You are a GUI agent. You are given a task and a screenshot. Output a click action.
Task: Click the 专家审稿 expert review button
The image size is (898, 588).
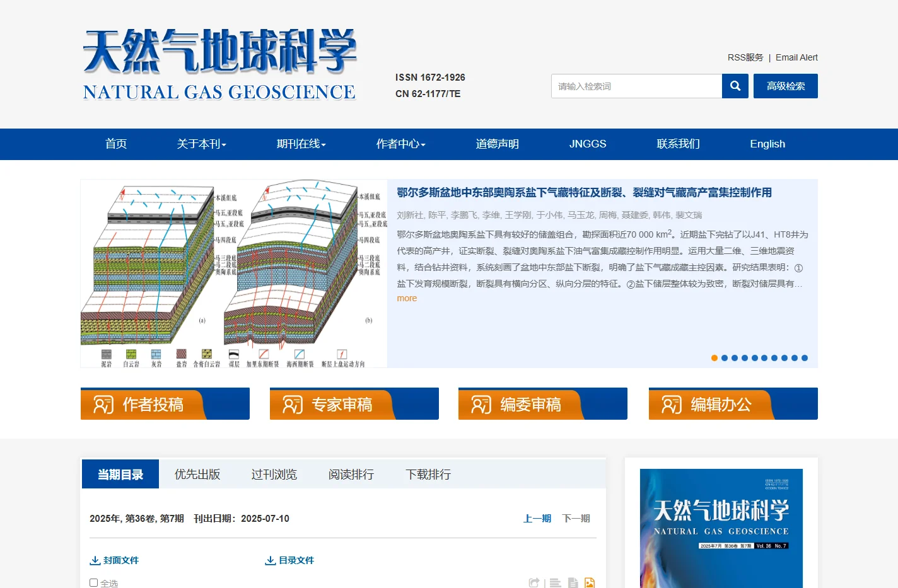point(354,403)
